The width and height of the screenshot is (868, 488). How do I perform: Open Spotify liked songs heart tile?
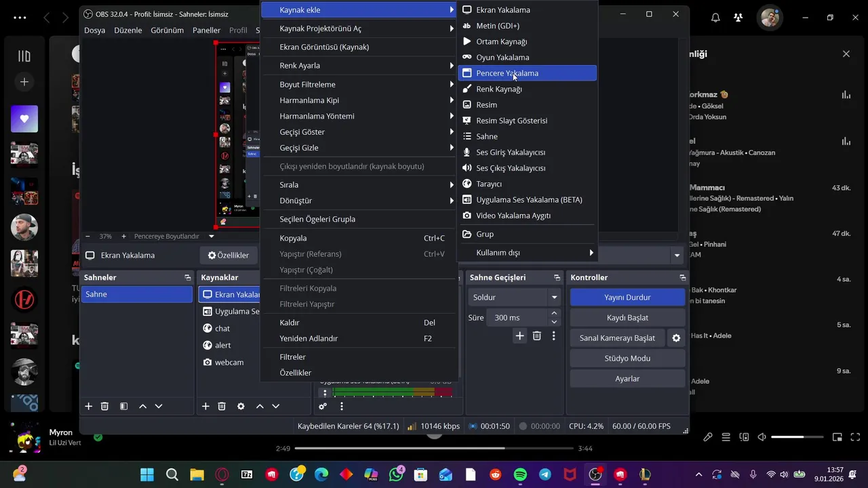(x=24, y=119)
